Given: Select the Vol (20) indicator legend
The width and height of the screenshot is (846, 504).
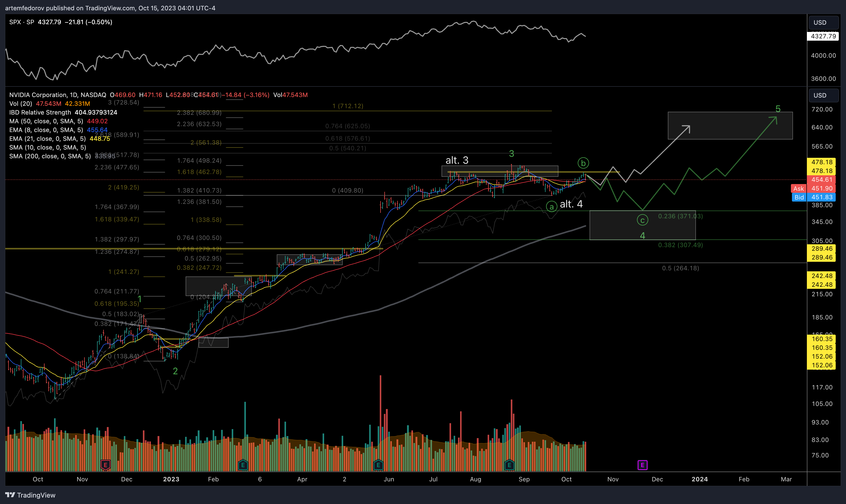Looking at the screenshot, I should (x=20, y=103).
